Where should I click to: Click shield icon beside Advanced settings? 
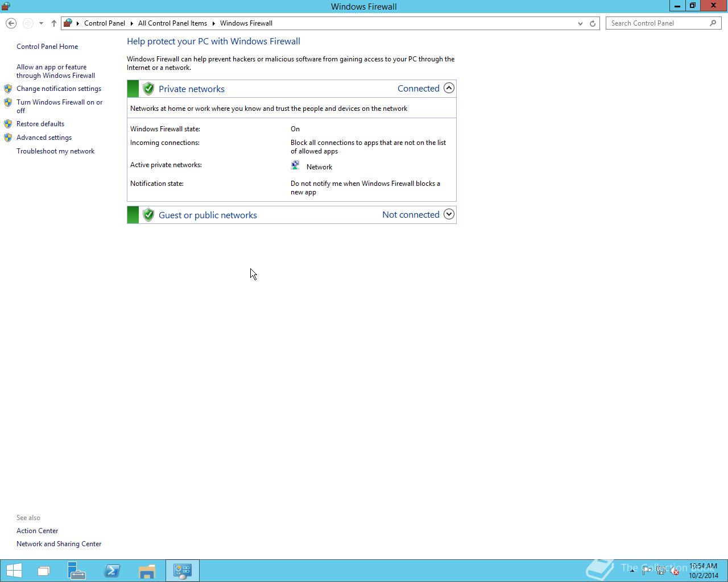tap(8, 138)
